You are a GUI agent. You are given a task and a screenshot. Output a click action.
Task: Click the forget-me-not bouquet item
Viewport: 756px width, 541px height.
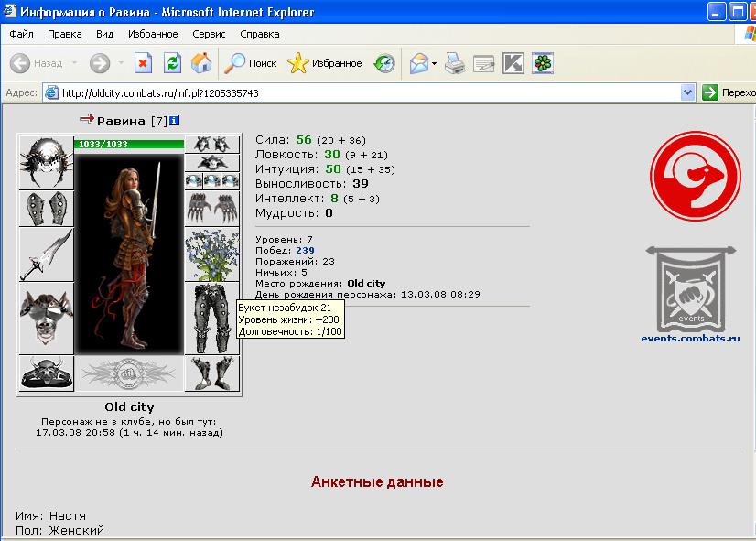pos(212,254)
